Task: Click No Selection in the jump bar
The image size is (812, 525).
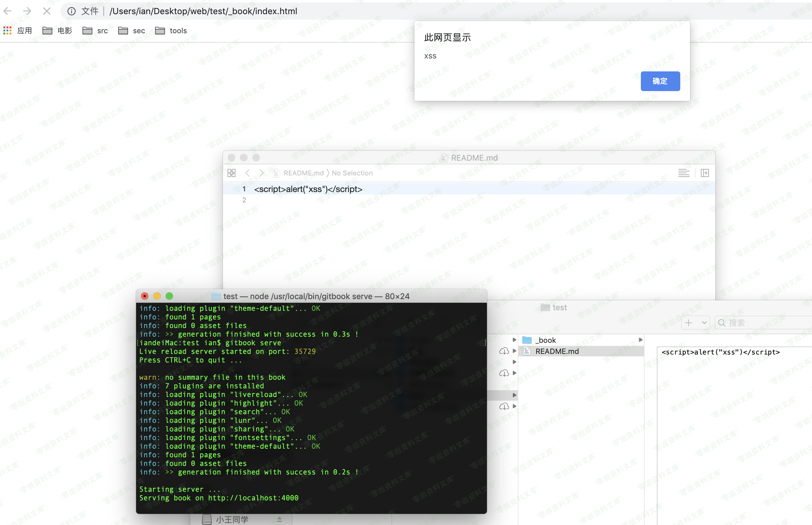Action: pos(352,173)
